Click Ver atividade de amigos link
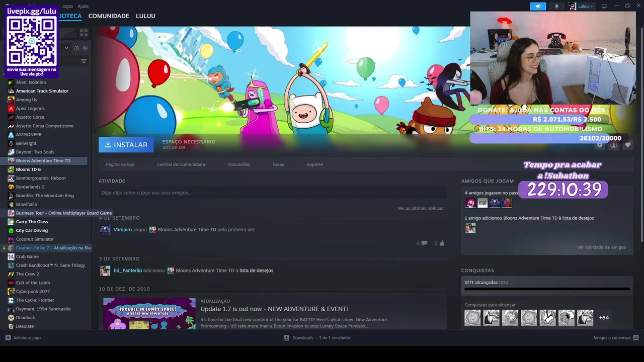644x362 pixels. pyautogui.click(x=601, y=247)
